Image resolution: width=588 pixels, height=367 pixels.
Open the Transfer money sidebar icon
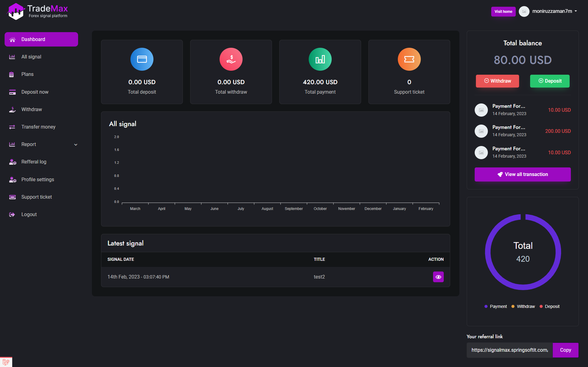[12, 127]
